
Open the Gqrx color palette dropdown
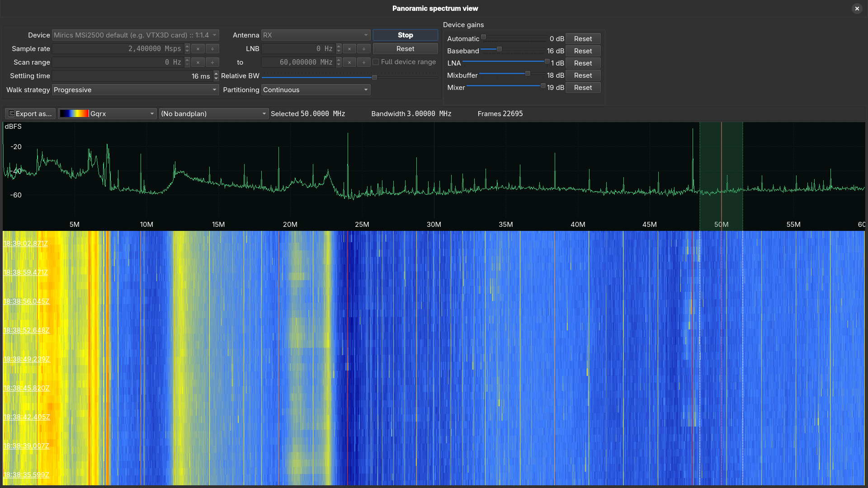pos(107,114)
